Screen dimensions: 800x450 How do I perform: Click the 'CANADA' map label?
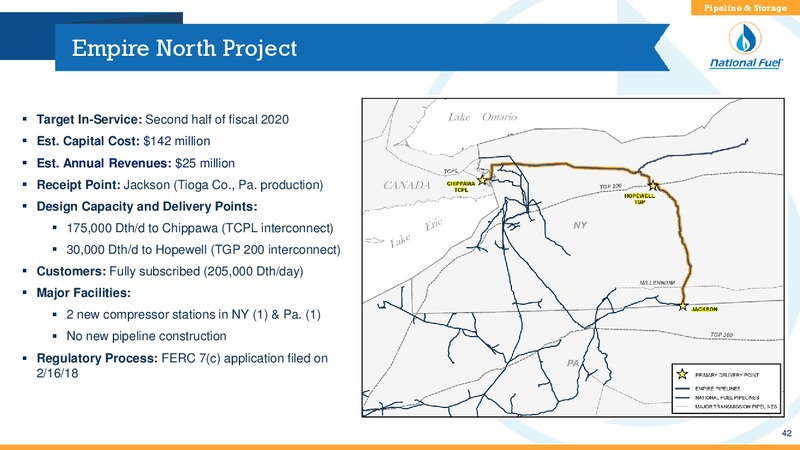click(x=407, y=185)
